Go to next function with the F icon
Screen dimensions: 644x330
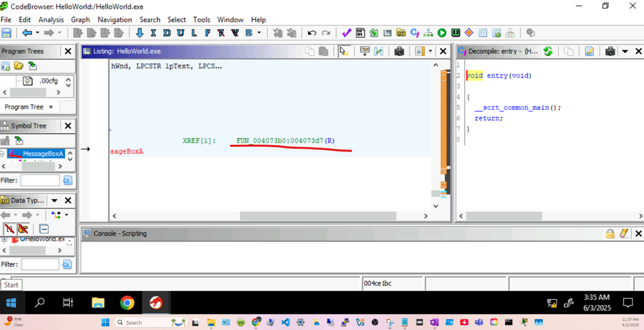point(207,33)
